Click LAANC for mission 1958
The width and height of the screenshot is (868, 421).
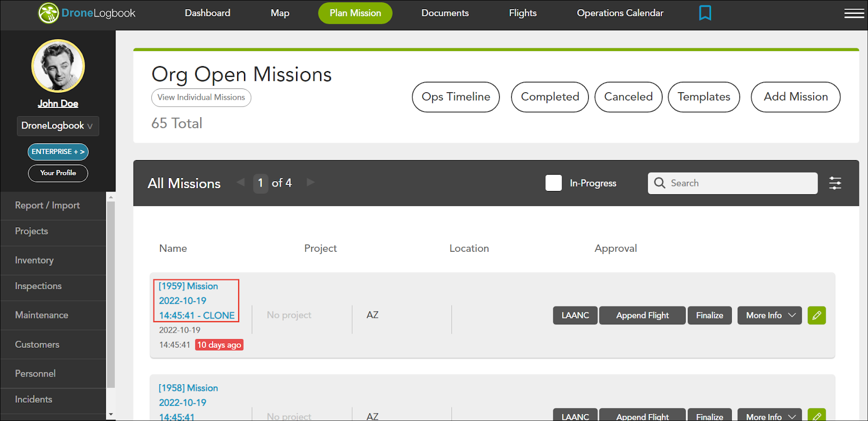[x=575, y=415]
